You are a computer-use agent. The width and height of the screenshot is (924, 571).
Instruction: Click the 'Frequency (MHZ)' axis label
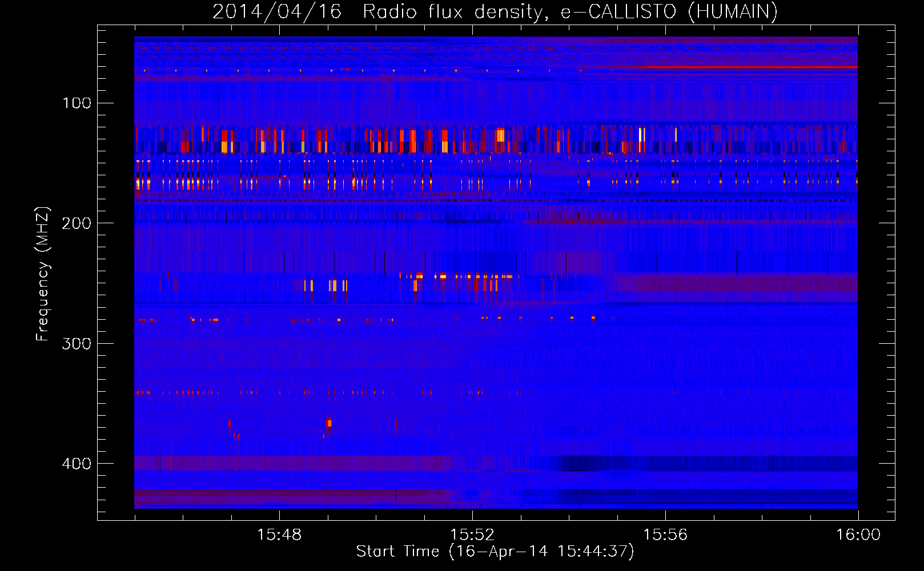click(x=43, y=274)
